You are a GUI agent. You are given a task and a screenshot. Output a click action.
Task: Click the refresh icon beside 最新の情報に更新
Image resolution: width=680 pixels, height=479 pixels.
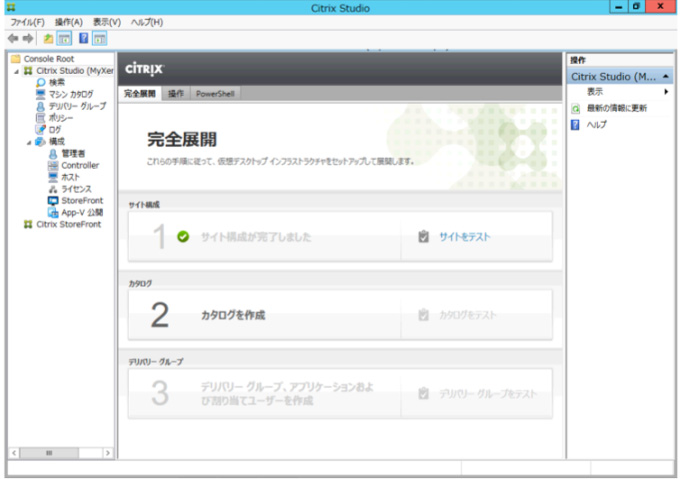pyautogui.click(x=575, y=108)
